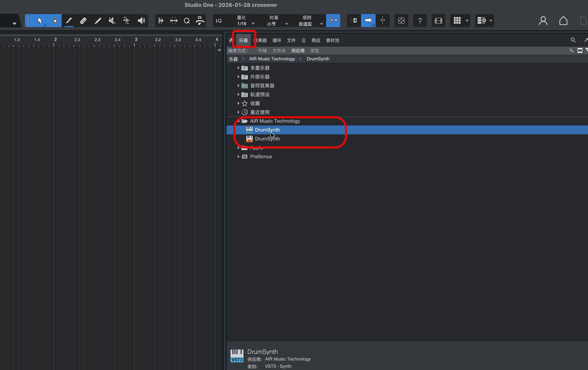Select the DumSynth AU instrument entry
The width and height of the screenshot is (588, 370).
pyautogui.click(x=267, y=139)
